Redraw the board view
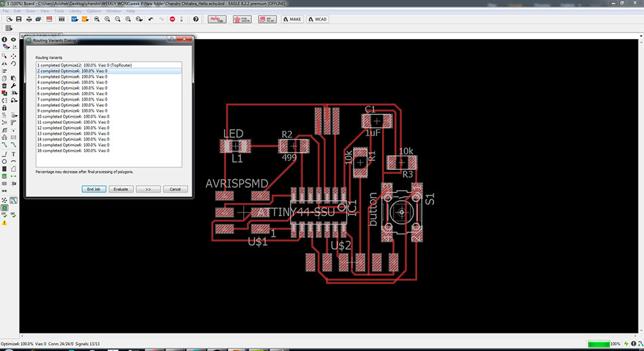The image size is (644, 351). [128, 19]
